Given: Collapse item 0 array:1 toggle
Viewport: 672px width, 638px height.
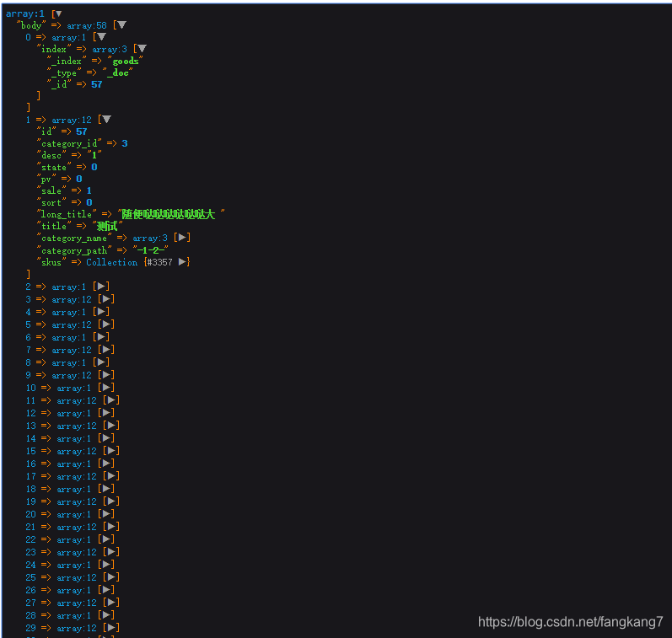Looking at the screenshot, I should 101,37.
